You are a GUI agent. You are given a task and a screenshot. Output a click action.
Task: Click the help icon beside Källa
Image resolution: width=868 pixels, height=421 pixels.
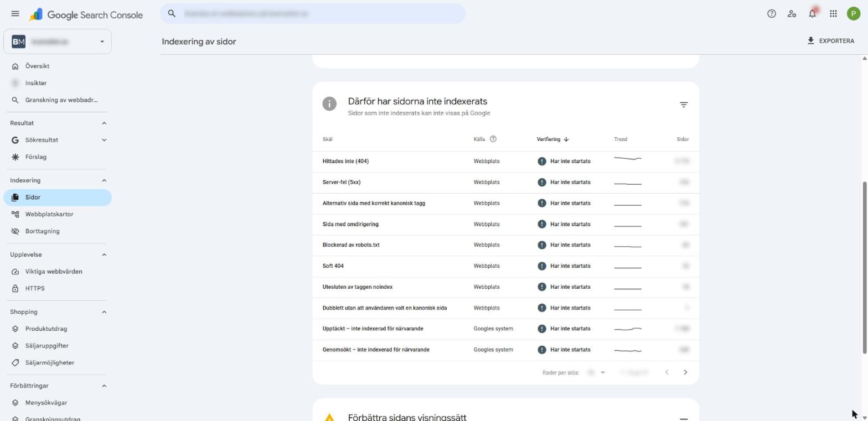coord(493,139)
